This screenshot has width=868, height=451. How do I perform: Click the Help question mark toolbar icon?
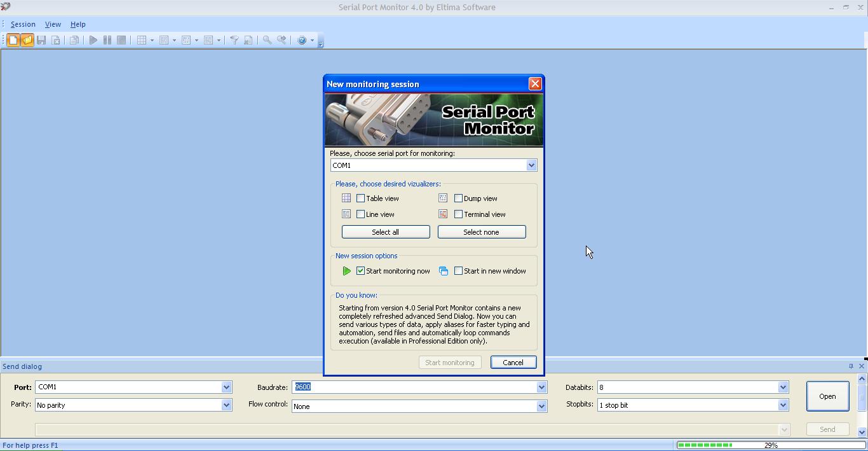tap(302, 40)
